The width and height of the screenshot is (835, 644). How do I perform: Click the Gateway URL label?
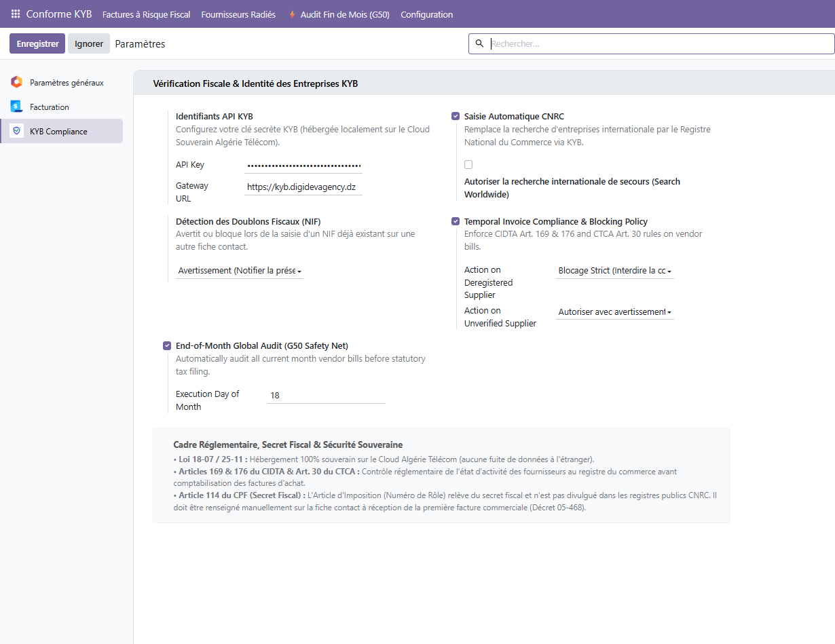191,192
